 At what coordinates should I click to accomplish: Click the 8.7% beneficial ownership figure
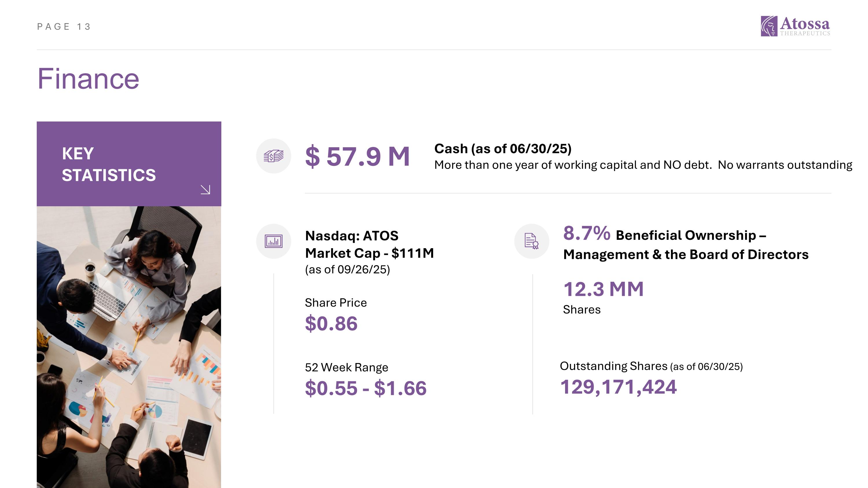[586, 233]
